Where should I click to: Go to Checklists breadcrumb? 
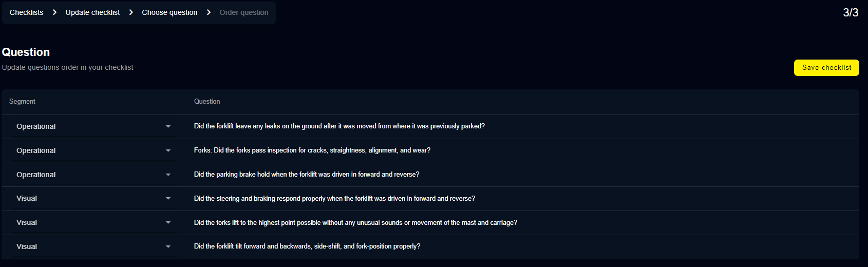[27, 12]
